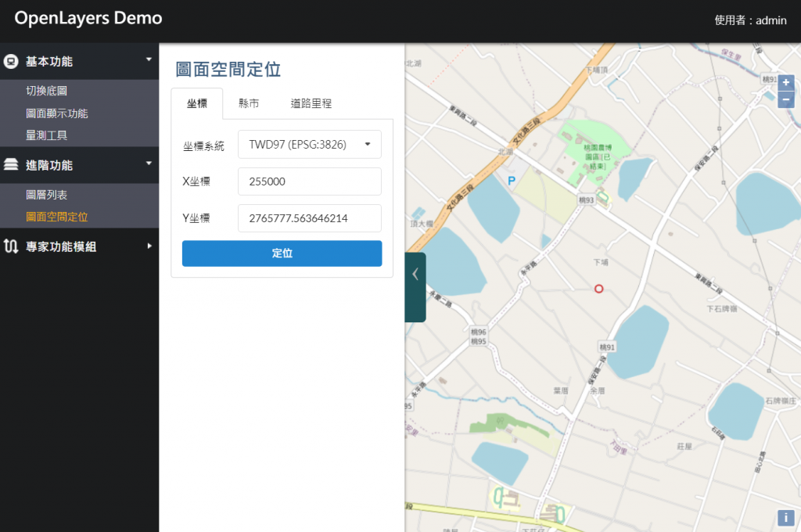This screenshot has height=532, width=801.
Task: Expand the 專家功能模組 section arrow
Action: click(x=149, y=246)
